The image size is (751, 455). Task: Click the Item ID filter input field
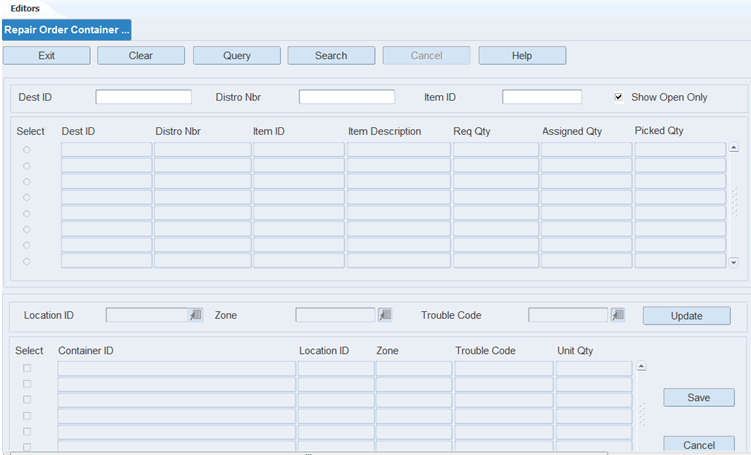(542, 97)
